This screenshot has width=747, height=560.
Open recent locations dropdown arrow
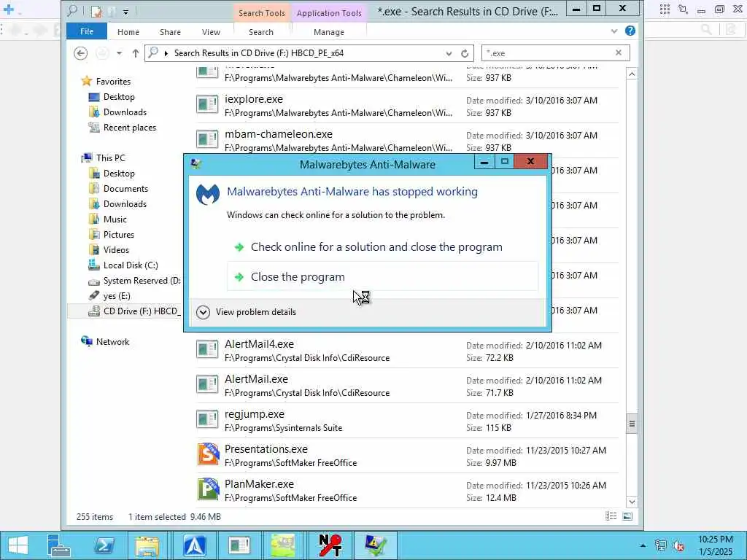coord(119,52)
